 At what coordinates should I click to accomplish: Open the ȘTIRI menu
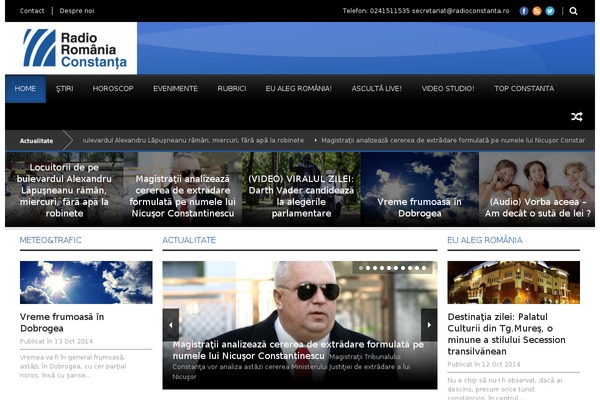64,89
